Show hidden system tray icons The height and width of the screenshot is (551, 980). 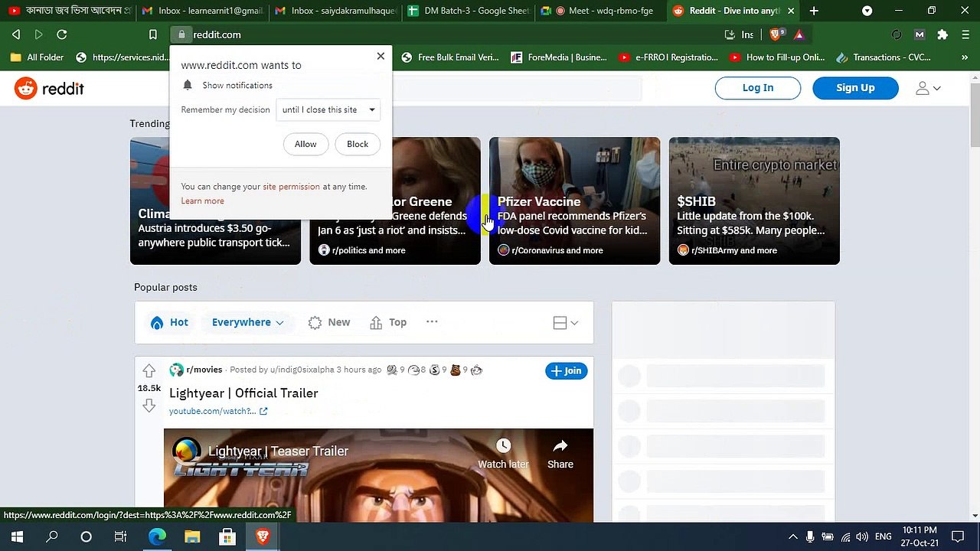click(x=792, y=537)
